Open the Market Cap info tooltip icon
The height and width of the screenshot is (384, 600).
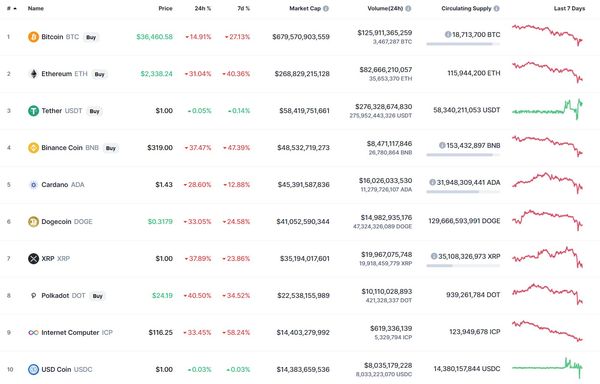[326, 8]
